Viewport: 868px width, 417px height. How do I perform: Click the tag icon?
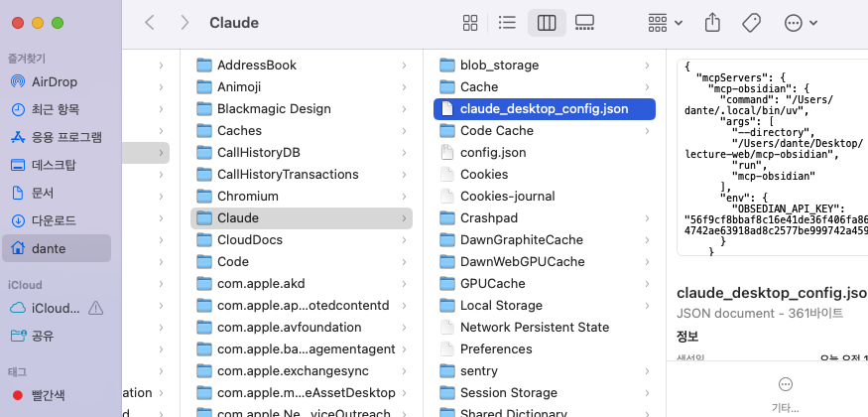(751, 23)
